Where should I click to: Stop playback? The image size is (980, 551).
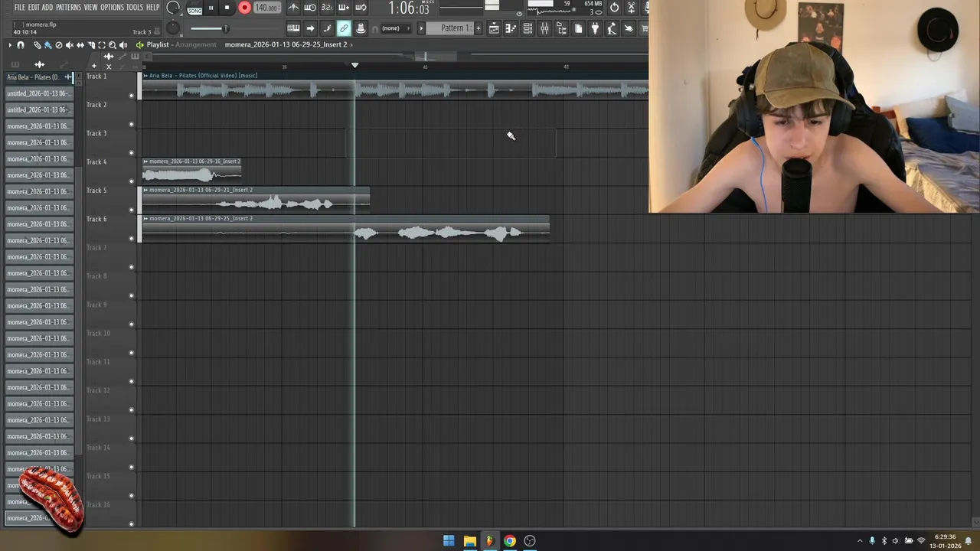point(227,8)
